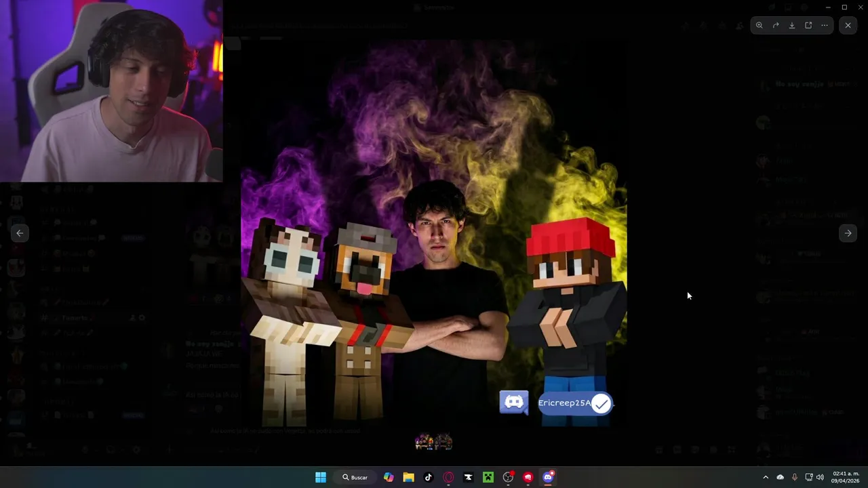Open the image in browser
Screen dimensions: 868x488
click(808, 26)
